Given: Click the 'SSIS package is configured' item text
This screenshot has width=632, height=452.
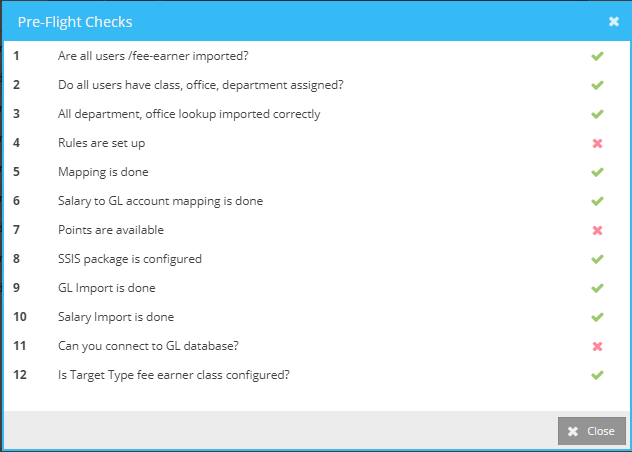Looking at the screenshot, I should pos(130,259).
